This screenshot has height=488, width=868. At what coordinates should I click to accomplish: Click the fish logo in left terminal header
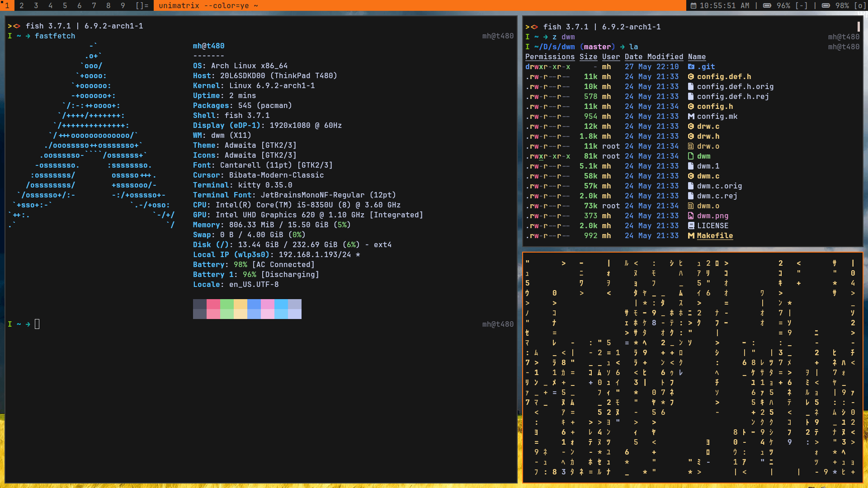[14, 26]
